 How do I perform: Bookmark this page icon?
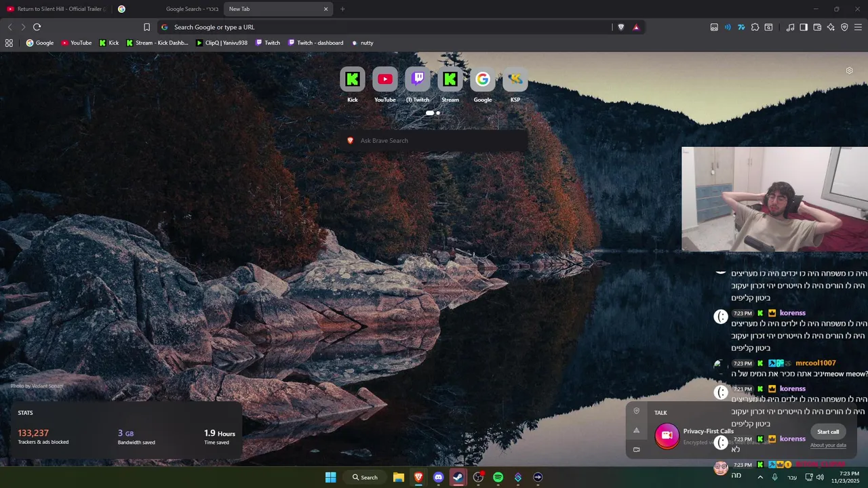tap(146, 27)
